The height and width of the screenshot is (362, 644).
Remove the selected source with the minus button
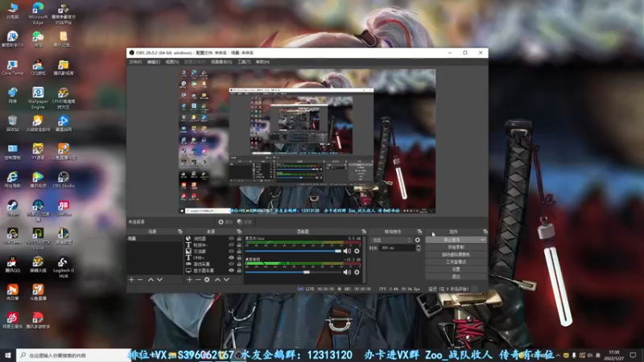pyautogui.click(x=198, y=279)
